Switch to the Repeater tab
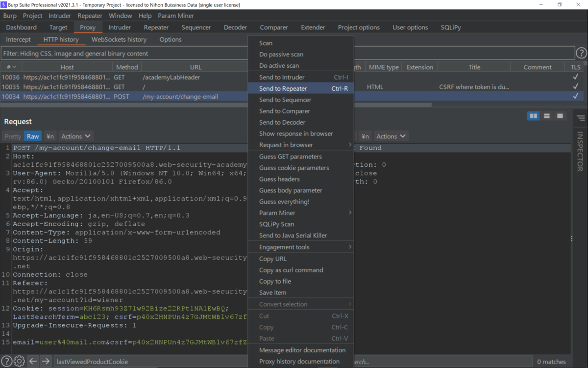The width and height of the screenshot is (588, 368). (x=156, y=27)
